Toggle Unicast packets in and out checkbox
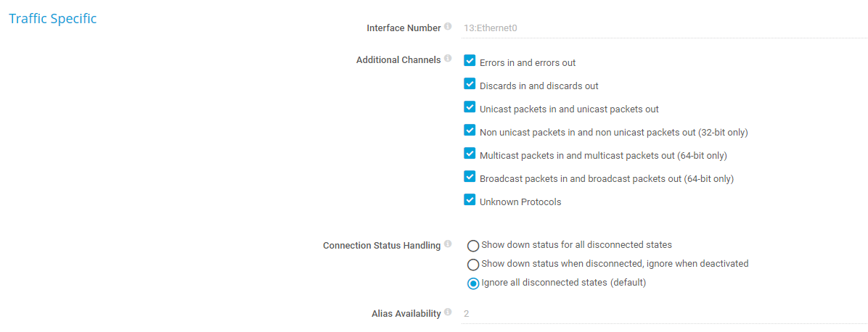The width and height of the screenshot is (868, 332). pos(470,107)
